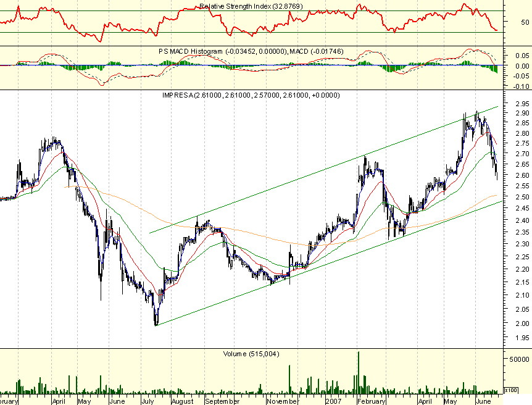Select the 2.55 price axis label
The width and height of the screenshot is (532, 405).
point(522,186)
